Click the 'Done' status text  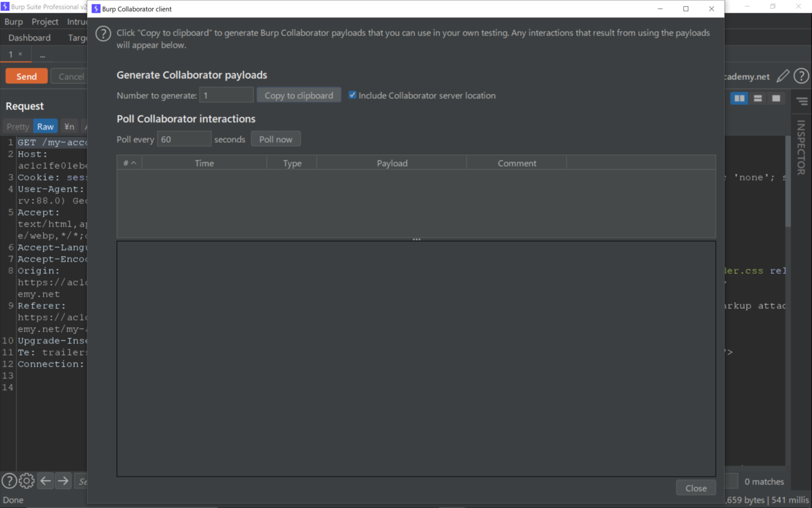tap(14, 500)
